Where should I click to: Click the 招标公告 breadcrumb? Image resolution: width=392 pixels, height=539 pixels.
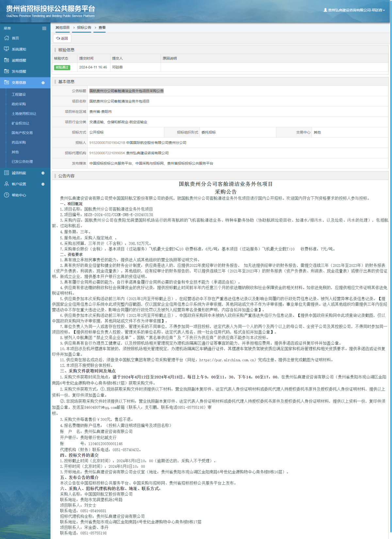click(x=84, y=28)
